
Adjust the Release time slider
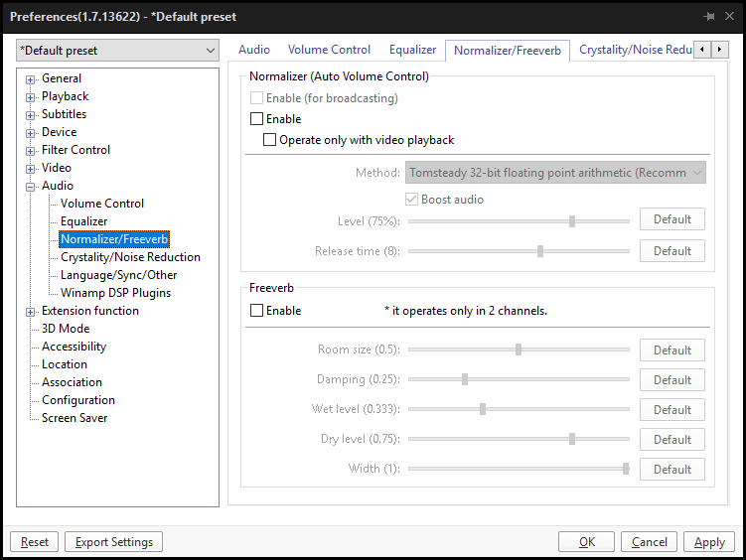tap(540, 251)
